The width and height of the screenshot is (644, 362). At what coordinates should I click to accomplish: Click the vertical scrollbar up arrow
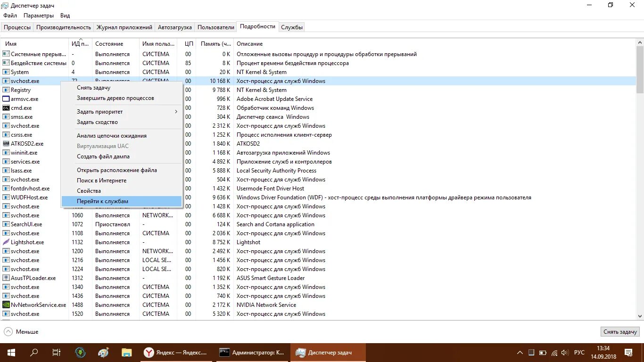pyautogui.click(x=640, y=43)
